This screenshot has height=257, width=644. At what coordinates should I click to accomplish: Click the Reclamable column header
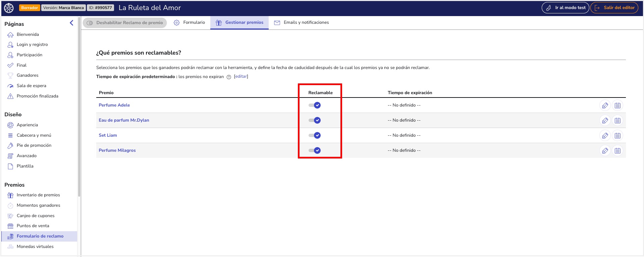pos(320,93)
